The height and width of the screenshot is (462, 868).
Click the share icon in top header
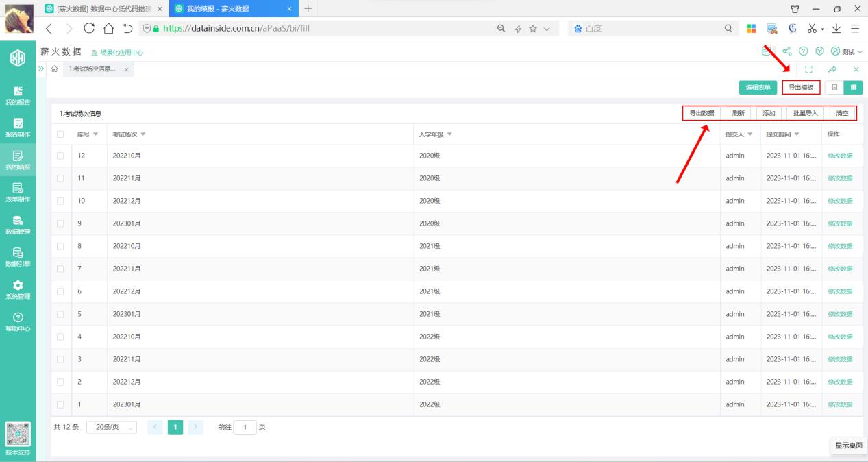[x=786, y=51]
